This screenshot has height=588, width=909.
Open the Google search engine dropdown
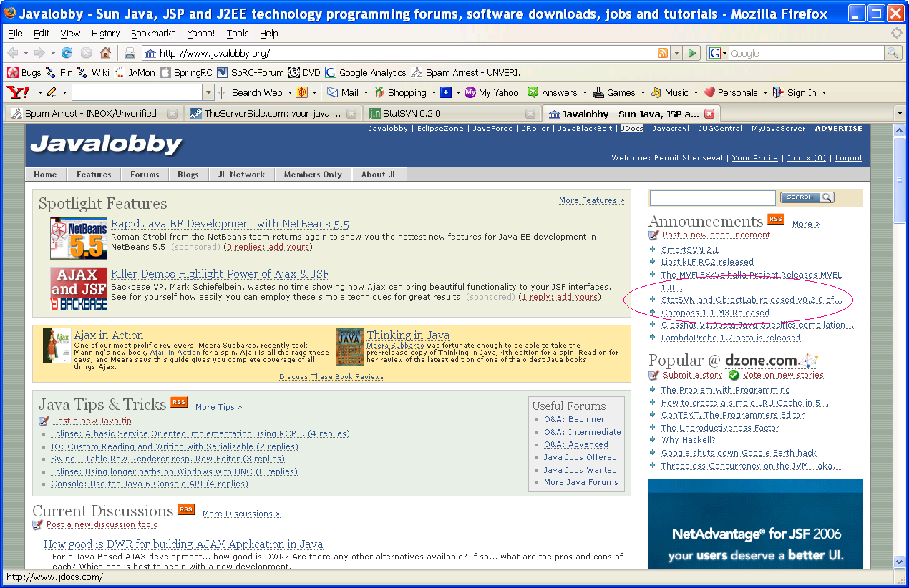[718, 53]
